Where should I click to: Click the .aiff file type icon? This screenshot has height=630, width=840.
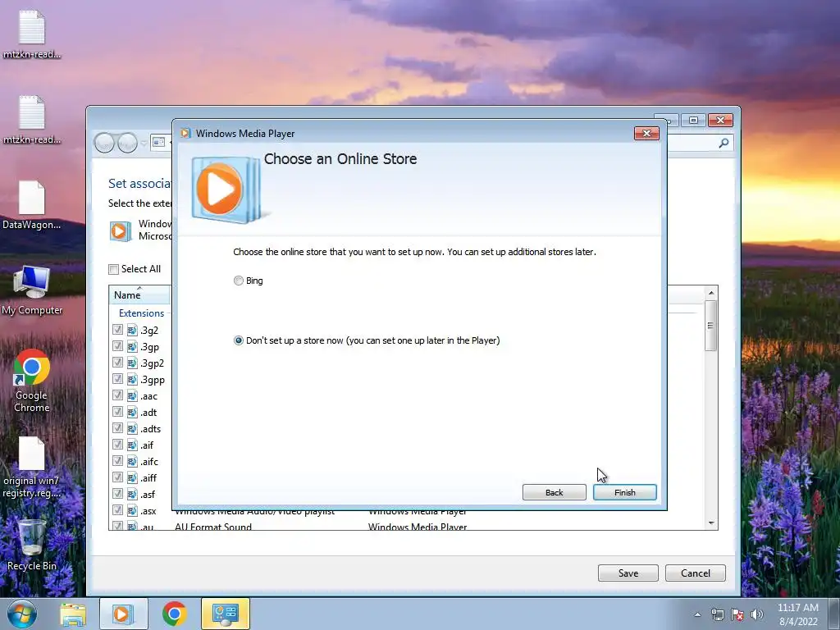pyautogui.click(x=132, y=478)
